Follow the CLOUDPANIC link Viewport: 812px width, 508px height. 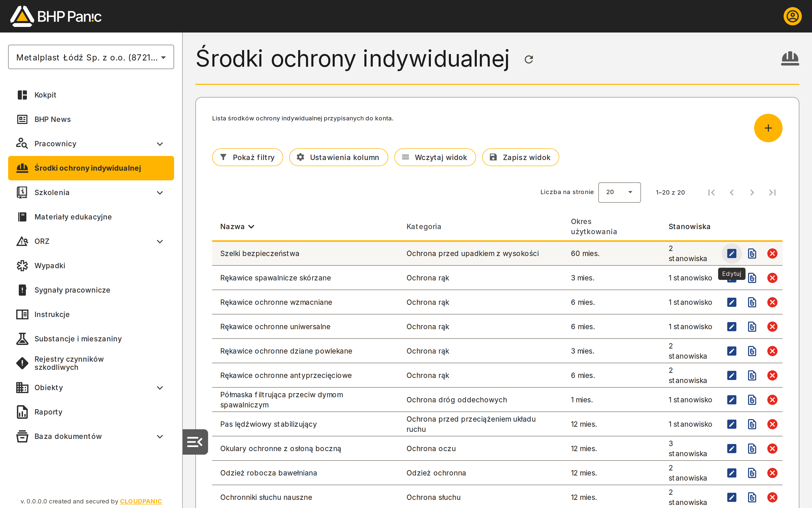click(141, 501)
